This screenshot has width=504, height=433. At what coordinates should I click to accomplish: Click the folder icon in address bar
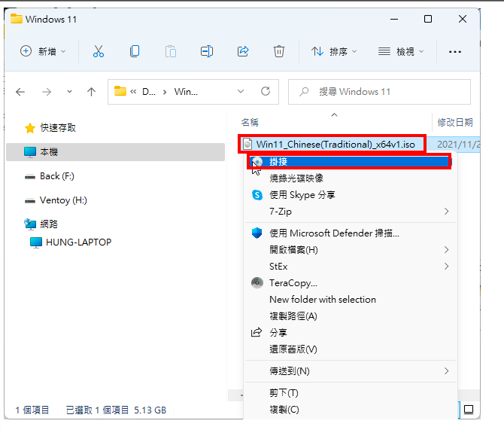pyautogui.click(x=120, y=91)
